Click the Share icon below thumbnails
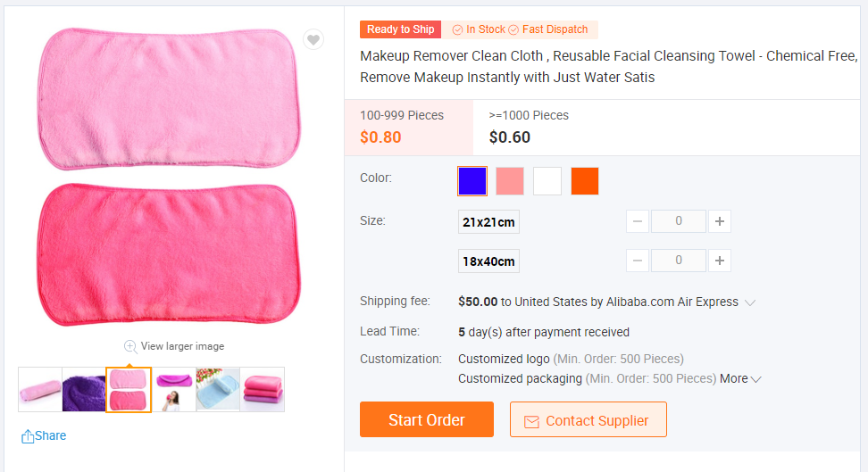The image size is (868, 472). 28,436
